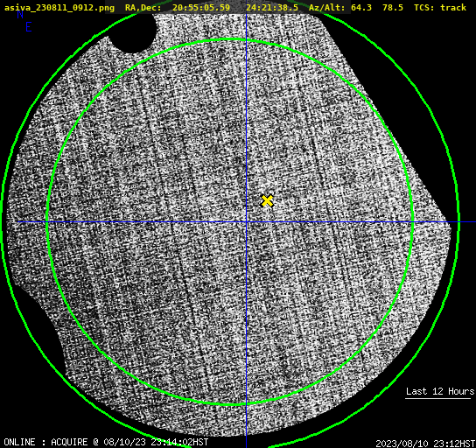476x448 pixels.
Task: Click the asiva_230811_0912.png filename label
Action: pyautogui.click(x=59, y=7)
